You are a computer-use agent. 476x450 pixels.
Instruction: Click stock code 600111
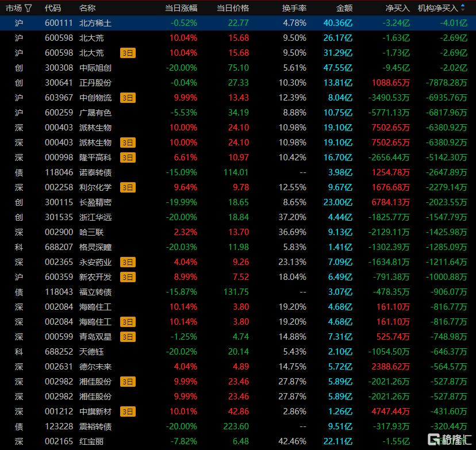click(x=59, y=23)
